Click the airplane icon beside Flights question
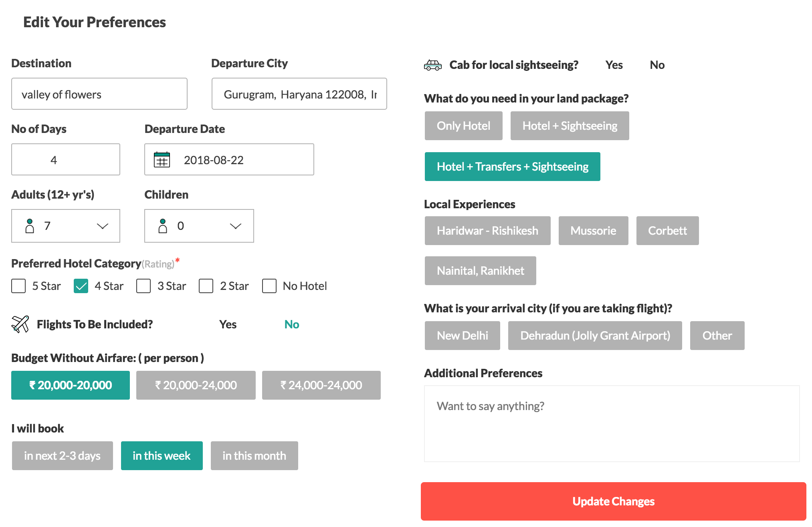This screenshot has width=812, height=527. [20, 324]
